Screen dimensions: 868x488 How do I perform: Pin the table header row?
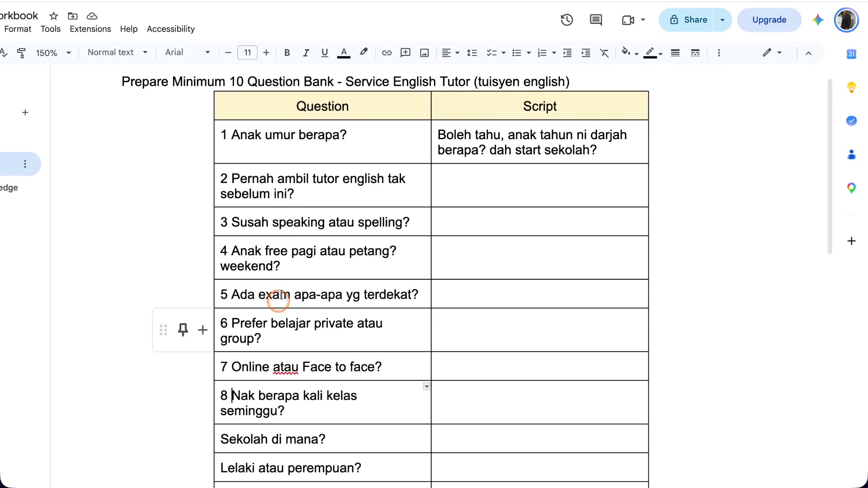tap(183, 330)
